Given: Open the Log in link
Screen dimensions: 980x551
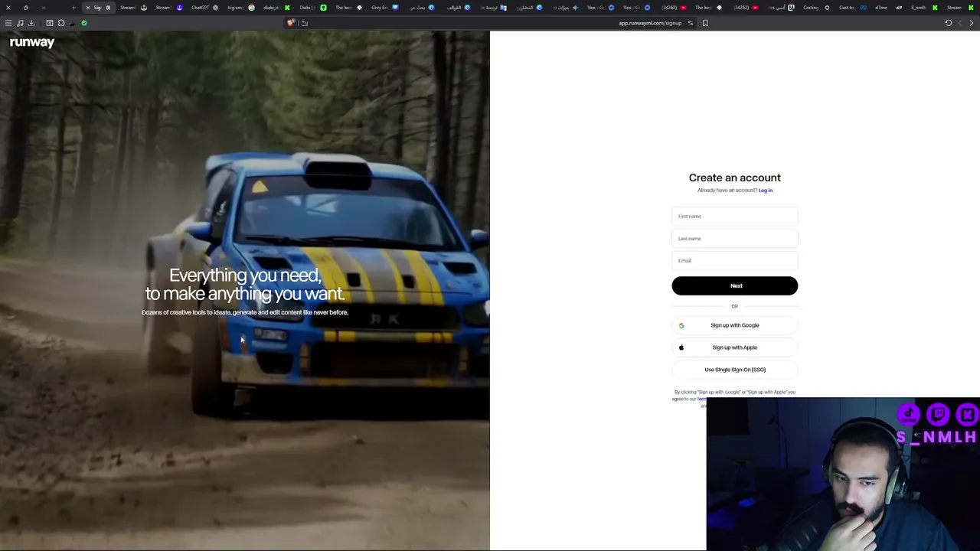Looking at the screenshot, I should [x=765, y=191].
